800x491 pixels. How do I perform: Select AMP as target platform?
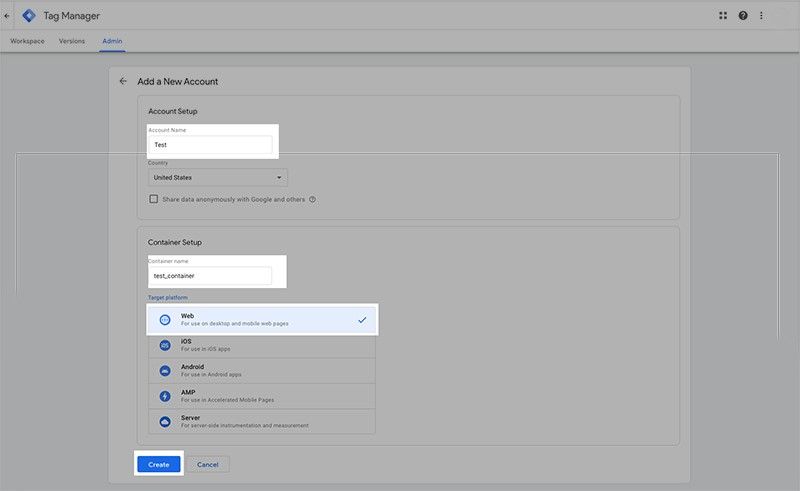tap(262, 397)
